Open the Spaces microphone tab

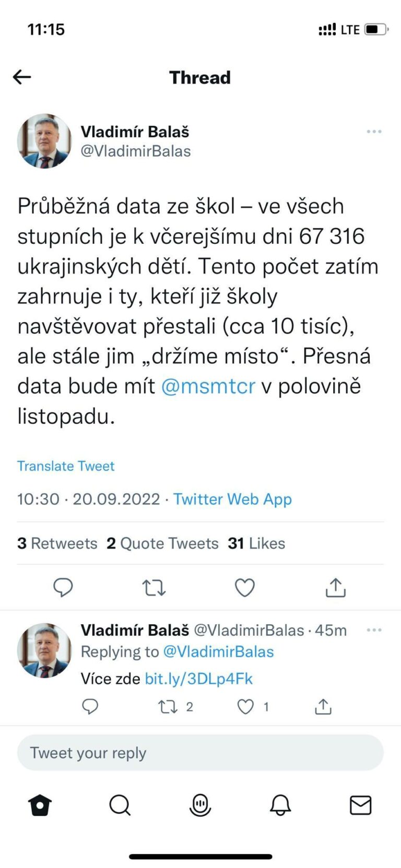click(x=200, y=805)
